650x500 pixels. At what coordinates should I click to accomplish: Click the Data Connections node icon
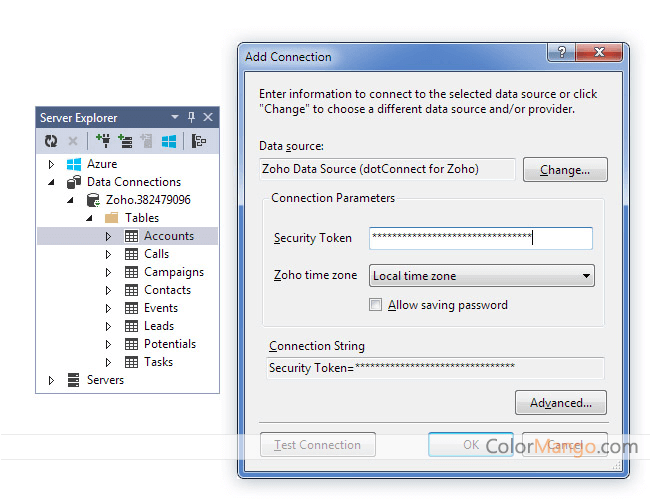(x=74, y=182)
